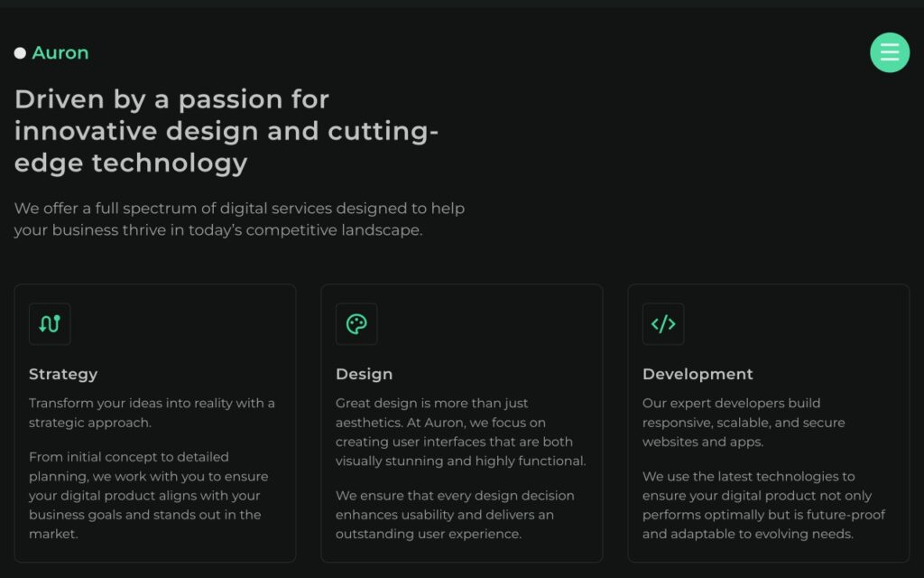Click the Development card heading

[698, 374]
